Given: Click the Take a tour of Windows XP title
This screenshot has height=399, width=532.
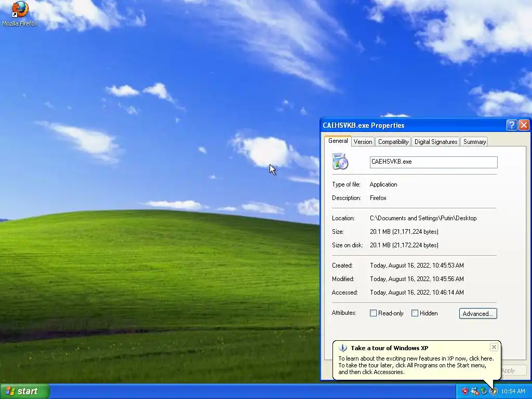Looking at the screenshot, I should (x=390, y=348).
